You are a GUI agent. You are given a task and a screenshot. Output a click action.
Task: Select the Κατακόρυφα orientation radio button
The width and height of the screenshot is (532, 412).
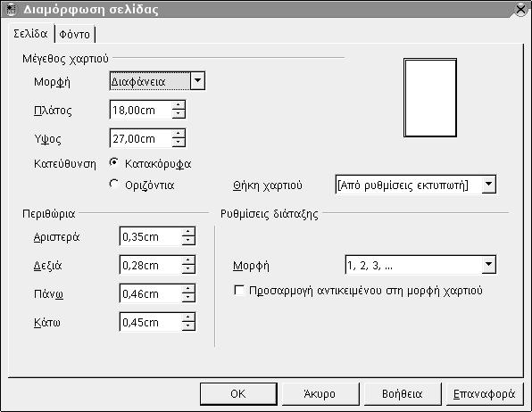pyautogui.click(x=114, y=163)
